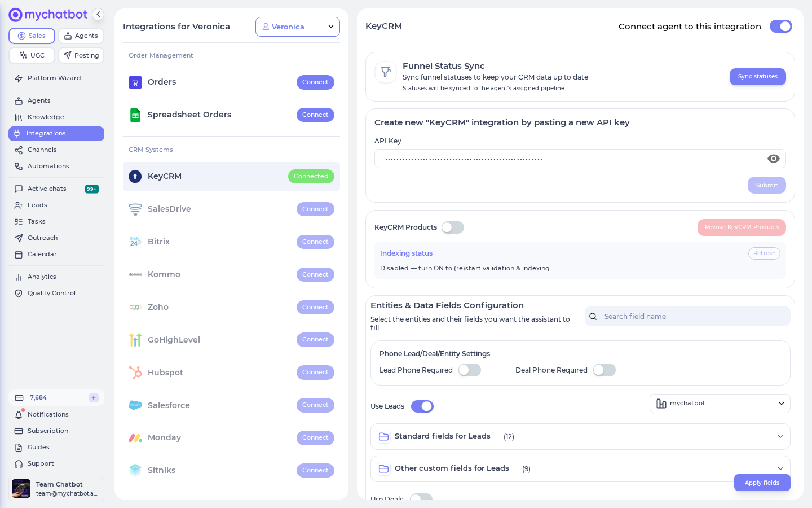Click the search magnifier icon

[x=593, y=317]
